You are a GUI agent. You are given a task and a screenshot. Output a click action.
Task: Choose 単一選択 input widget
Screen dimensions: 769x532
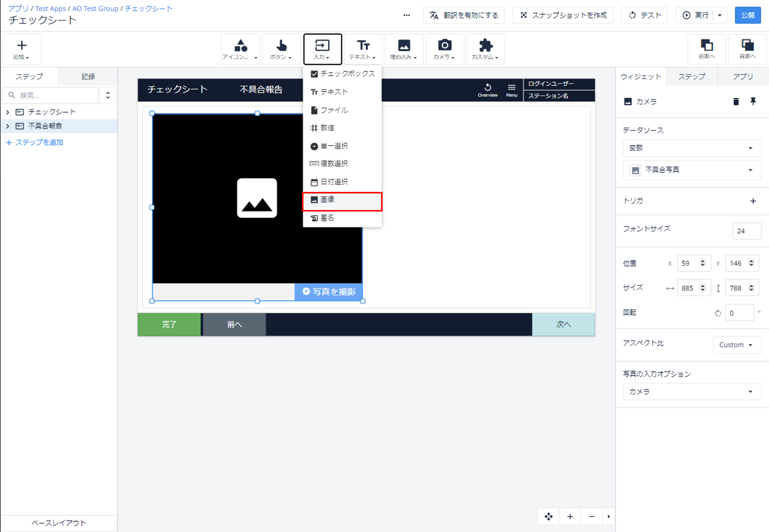(x=342, y=146)
